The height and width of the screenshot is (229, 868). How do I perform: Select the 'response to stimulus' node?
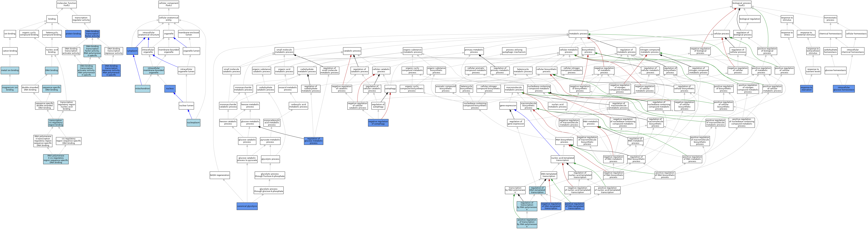point(787,19)
